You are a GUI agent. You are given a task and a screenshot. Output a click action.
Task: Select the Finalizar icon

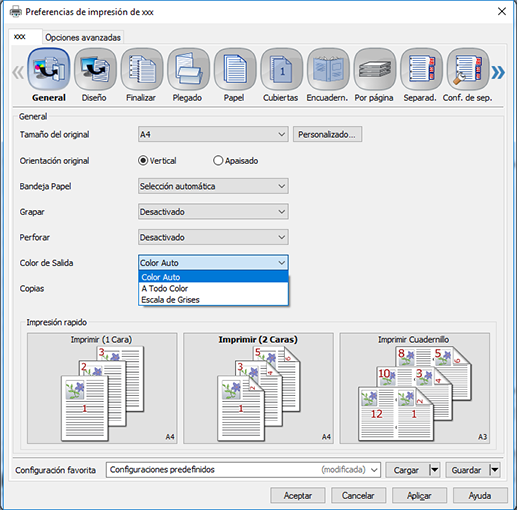142,69
